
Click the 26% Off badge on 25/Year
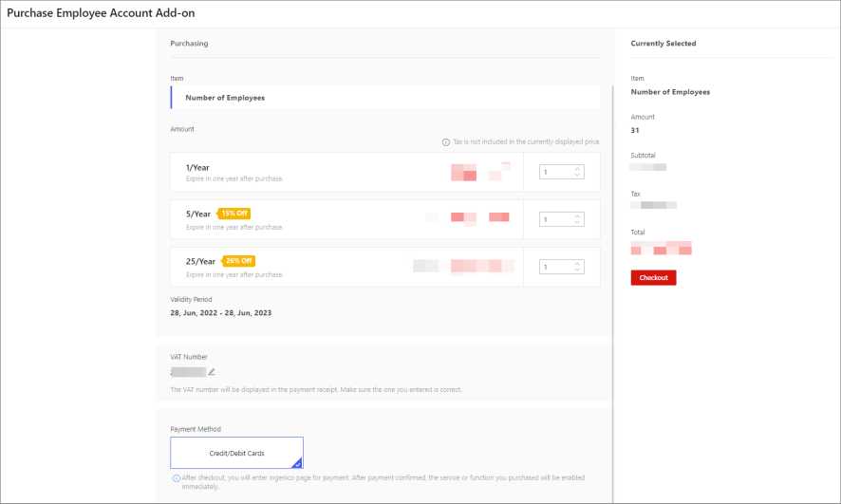click(237, 261)
